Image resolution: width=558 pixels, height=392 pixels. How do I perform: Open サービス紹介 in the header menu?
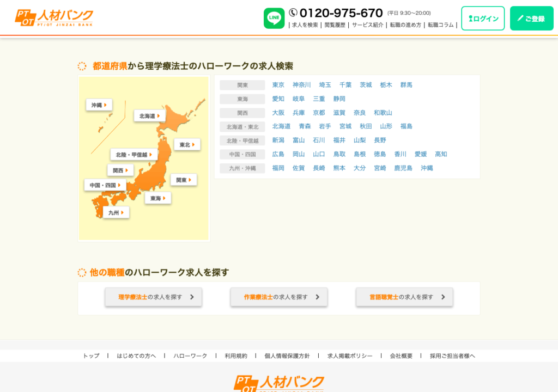368,25
